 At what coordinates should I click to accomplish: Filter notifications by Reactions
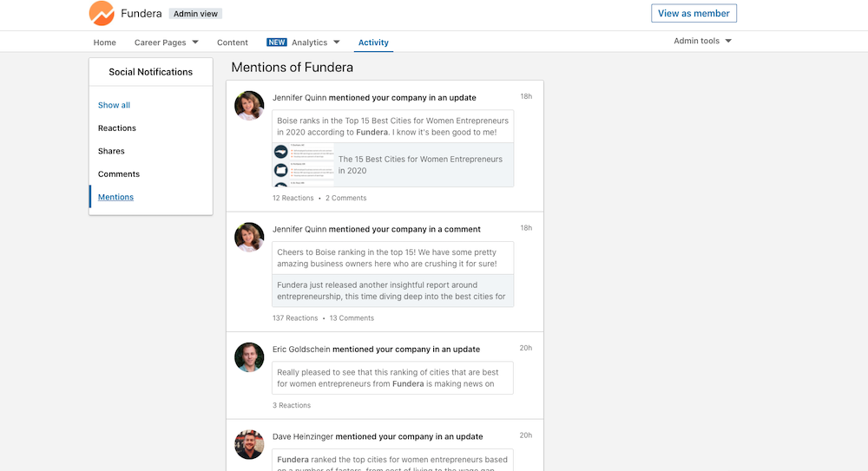(x=117, y=128)
